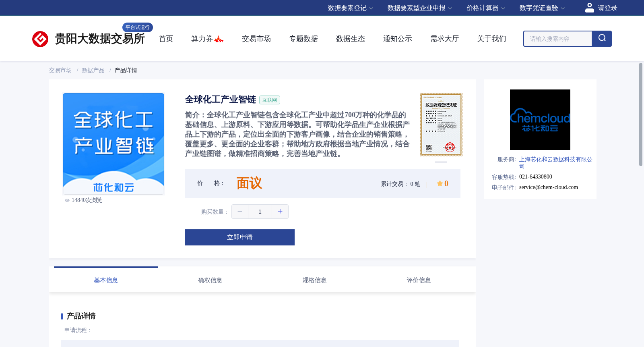
Task: Click the 产品详情 section heading
Action: 81,316
